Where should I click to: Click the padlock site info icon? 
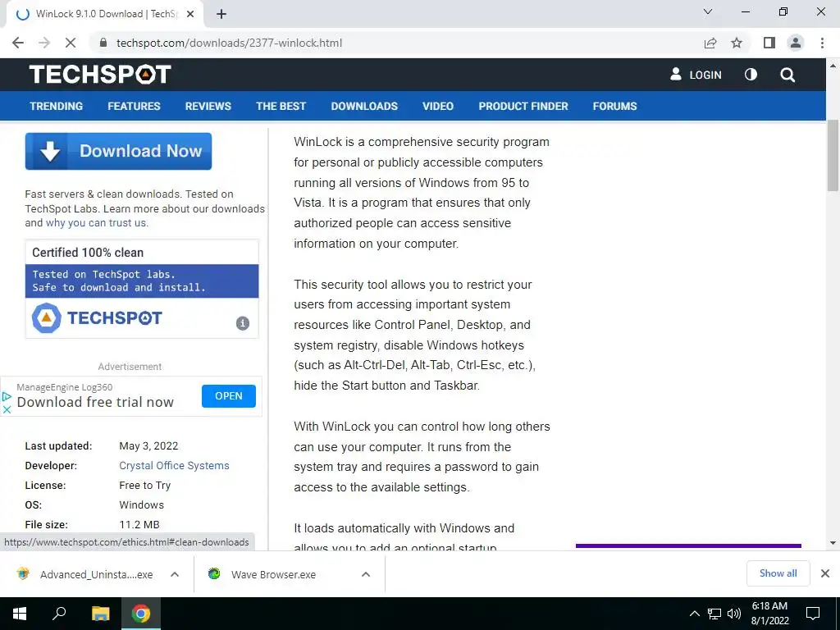(x=104, y=43)
